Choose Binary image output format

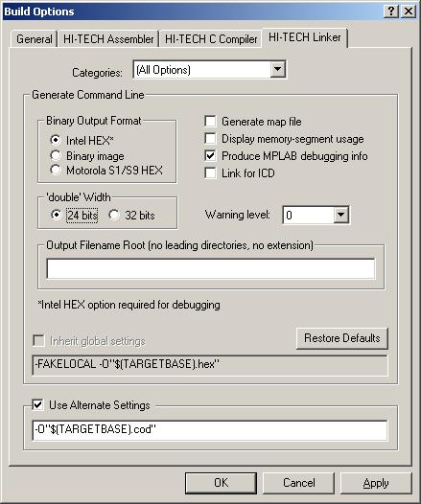[x=56, y=155]
